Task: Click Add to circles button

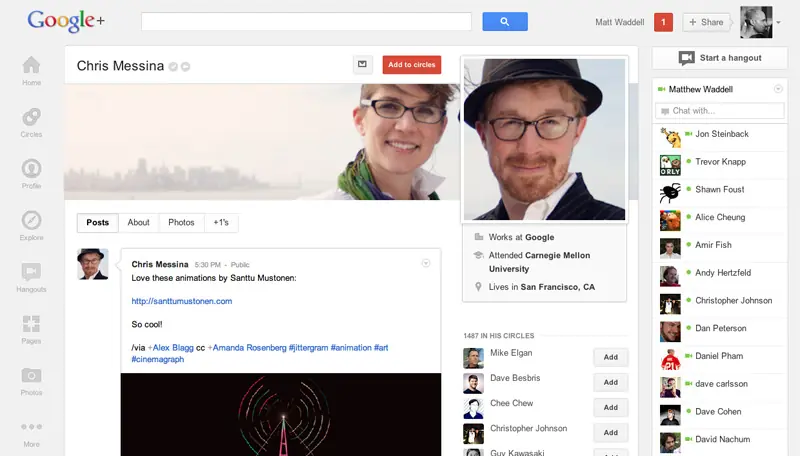Action: click(x=412, y=65)
